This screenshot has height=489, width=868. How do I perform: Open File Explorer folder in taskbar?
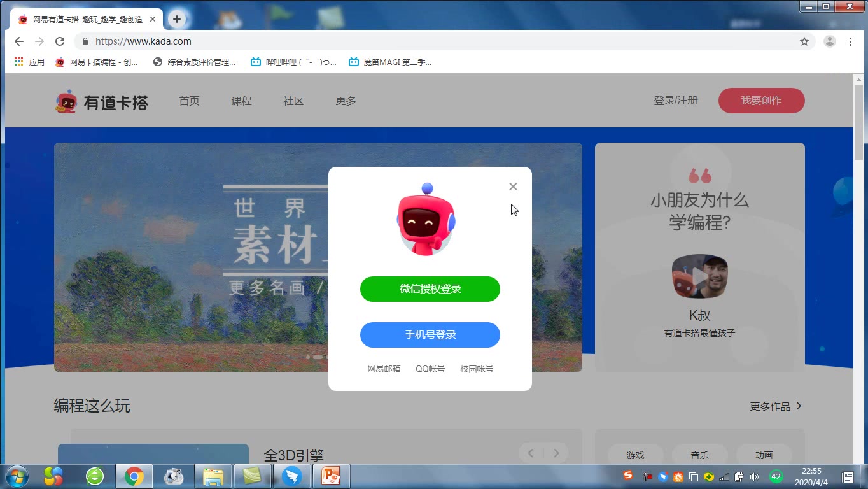point(213,476)
